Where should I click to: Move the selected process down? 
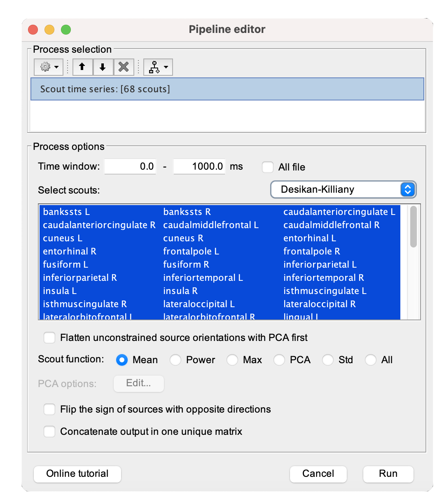pos(103,67)
